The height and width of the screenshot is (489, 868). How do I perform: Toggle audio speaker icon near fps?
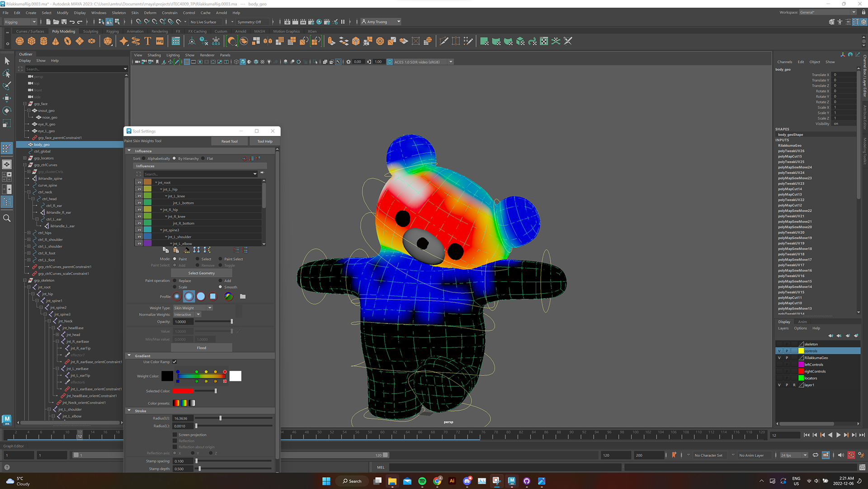[841, 455]
